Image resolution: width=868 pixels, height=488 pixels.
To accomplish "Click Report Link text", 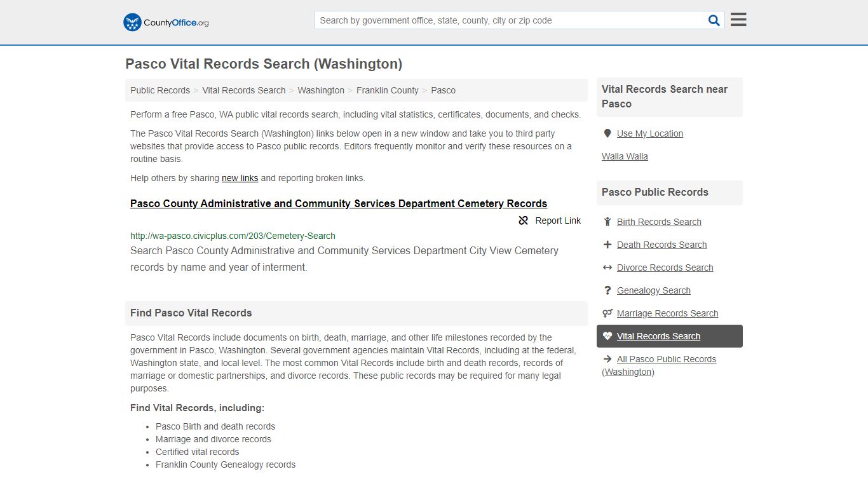I will [558, 220].
